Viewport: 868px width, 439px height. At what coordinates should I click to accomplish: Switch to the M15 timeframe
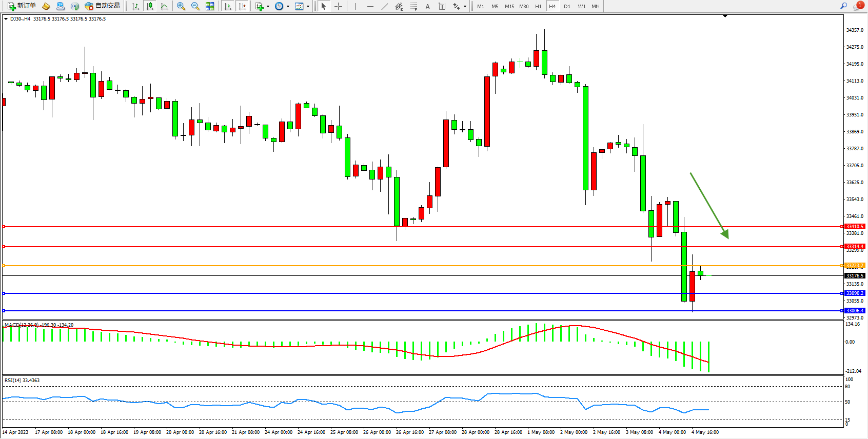(x=509, y=6)
